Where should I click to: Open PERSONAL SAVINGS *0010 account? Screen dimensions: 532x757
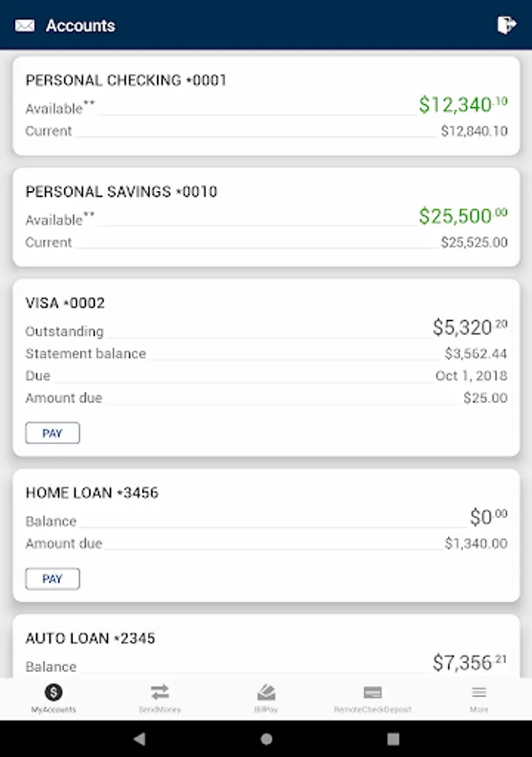[x=121, y=192]
